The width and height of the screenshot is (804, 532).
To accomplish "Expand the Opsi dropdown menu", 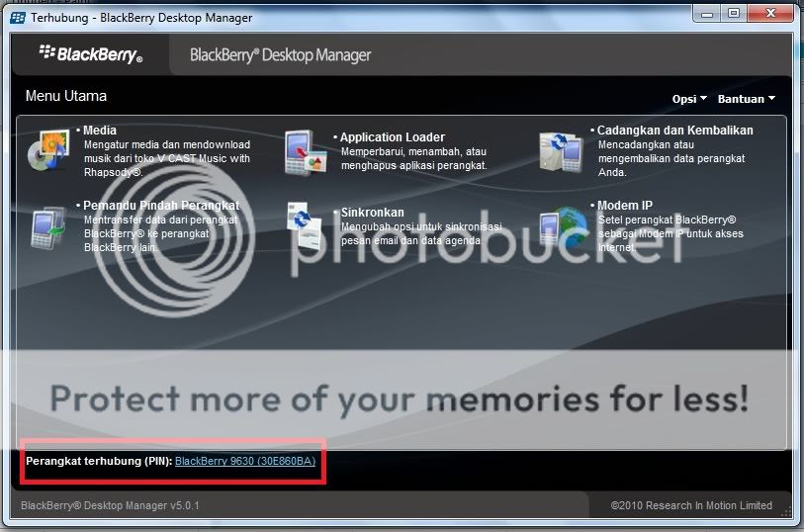I will (689, 99).
